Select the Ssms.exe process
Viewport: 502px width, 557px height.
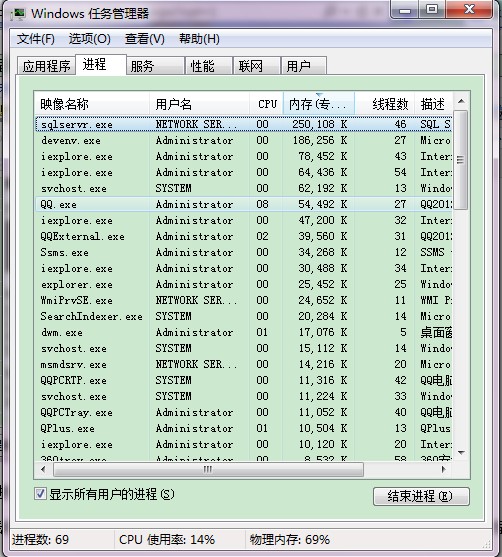(x=244, y=252)
